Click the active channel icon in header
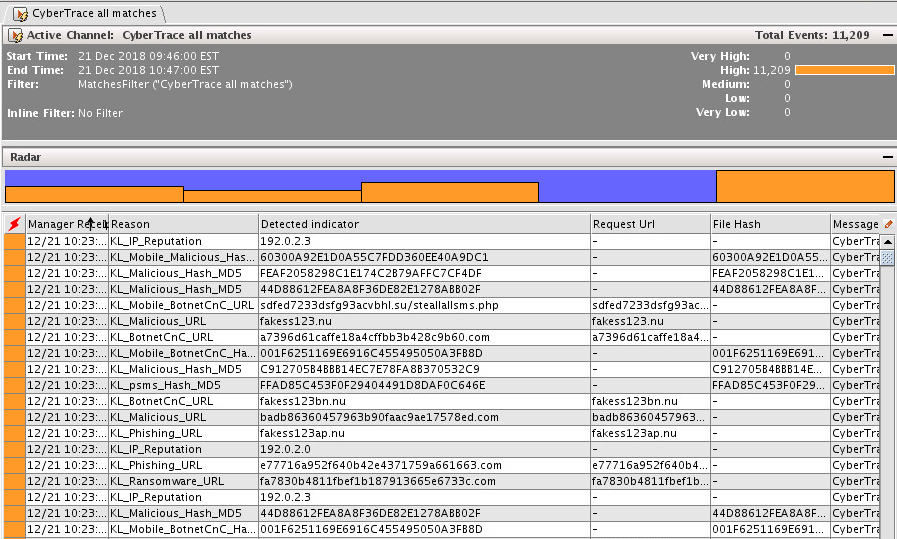The width and height of the screenshot is (897, 539). click(15, 35)
